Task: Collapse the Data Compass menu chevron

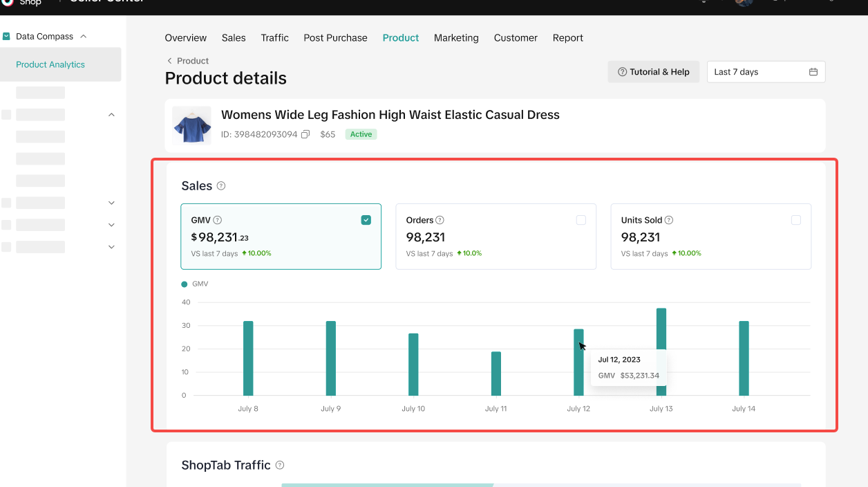Action: pyautogui.click(x=84, y=36)
